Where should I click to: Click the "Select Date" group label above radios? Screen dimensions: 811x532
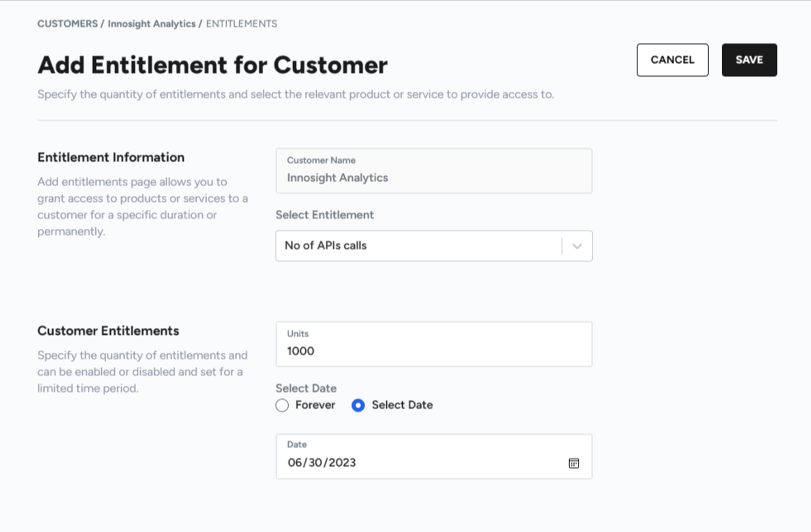point(306,388)
